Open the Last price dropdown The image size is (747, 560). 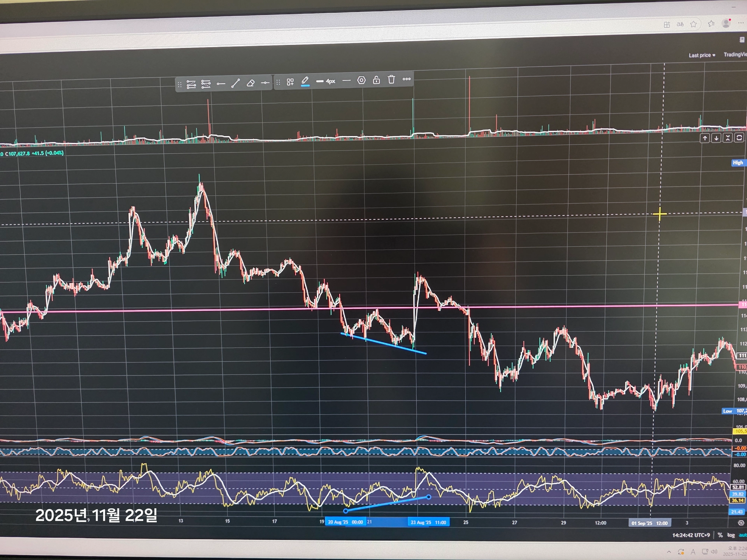[x=702, y=55]
